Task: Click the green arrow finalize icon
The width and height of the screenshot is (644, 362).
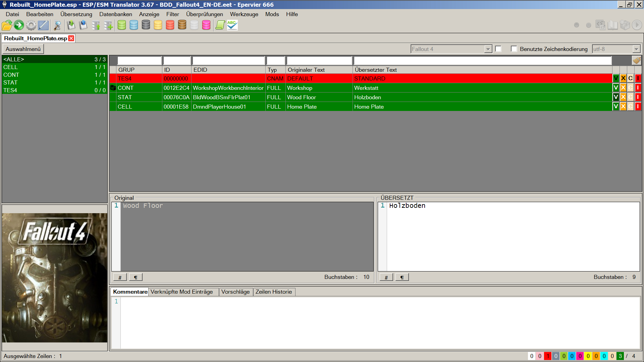Action: pos(19,25)
